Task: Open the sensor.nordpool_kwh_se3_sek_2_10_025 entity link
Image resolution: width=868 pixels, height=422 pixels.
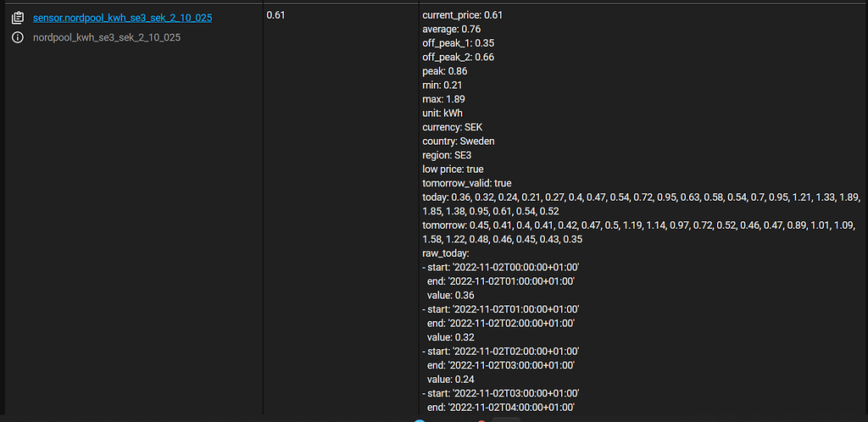Action: [x=122, y=17]
